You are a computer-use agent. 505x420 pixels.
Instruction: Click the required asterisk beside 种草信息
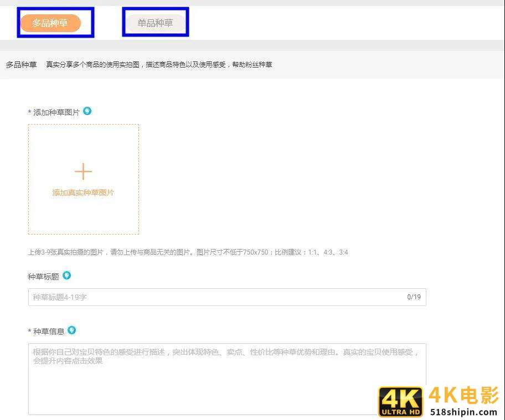29,330
